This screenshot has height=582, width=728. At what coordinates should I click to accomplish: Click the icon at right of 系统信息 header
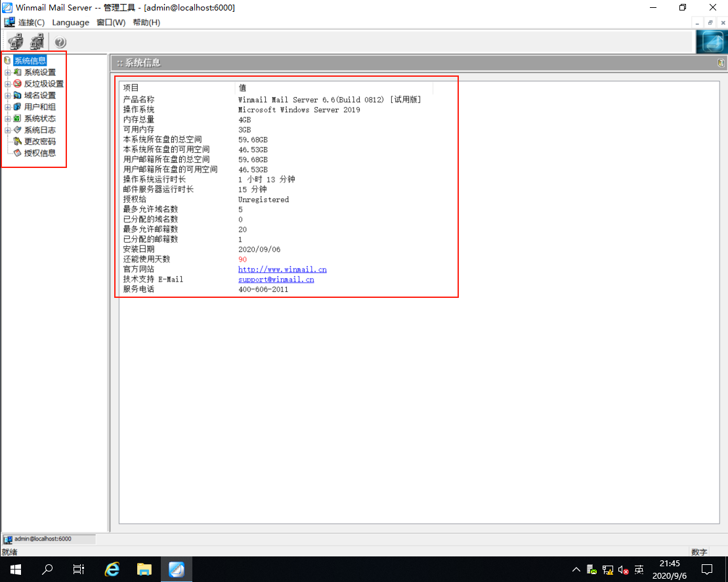click(721, 62)
